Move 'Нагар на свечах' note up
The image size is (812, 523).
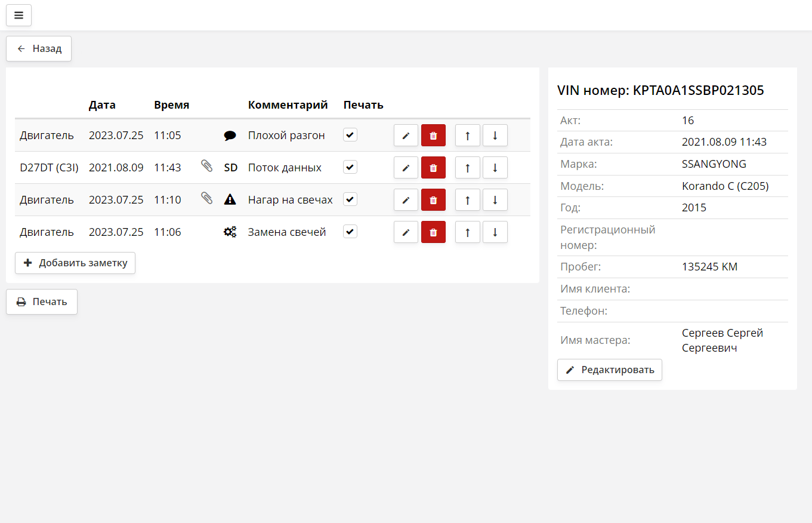467,200
